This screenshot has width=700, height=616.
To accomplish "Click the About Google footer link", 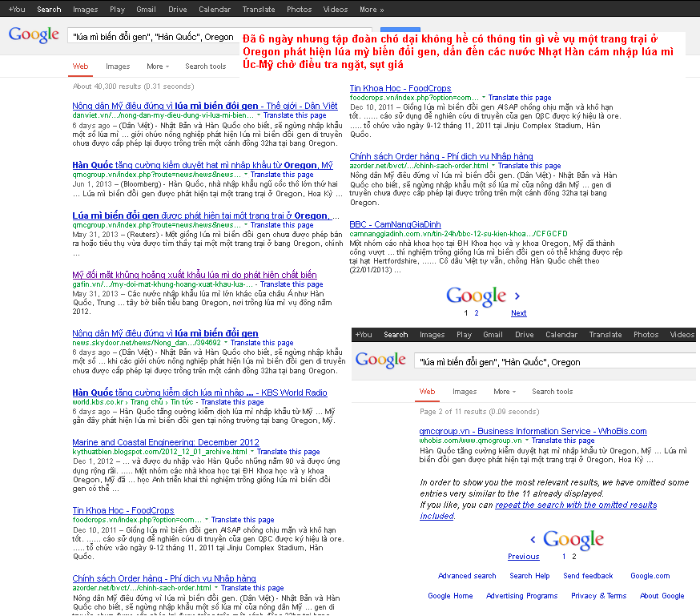I will 662,596.
